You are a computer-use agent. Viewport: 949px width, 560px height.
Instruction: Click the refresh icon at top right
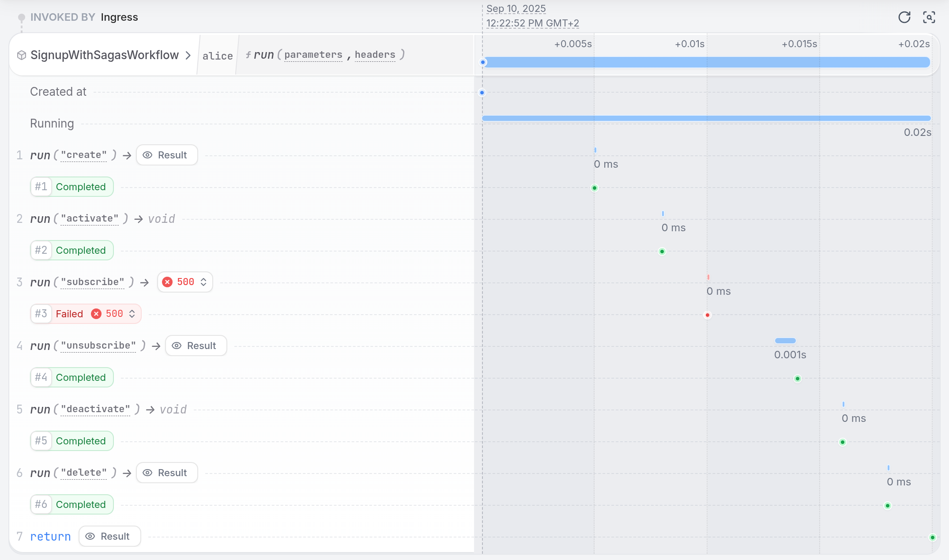tap(904, 17)
